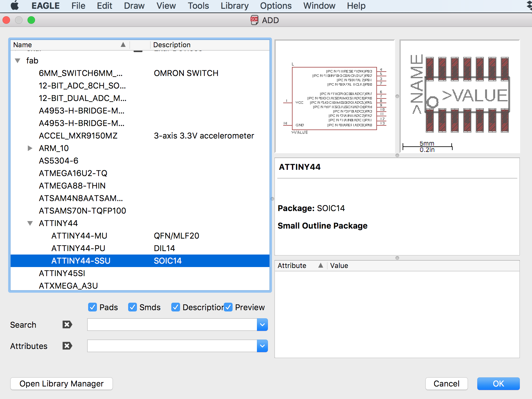532x399 pixels.
Task: Click Open Library Manager button
Action: (62, 384)
